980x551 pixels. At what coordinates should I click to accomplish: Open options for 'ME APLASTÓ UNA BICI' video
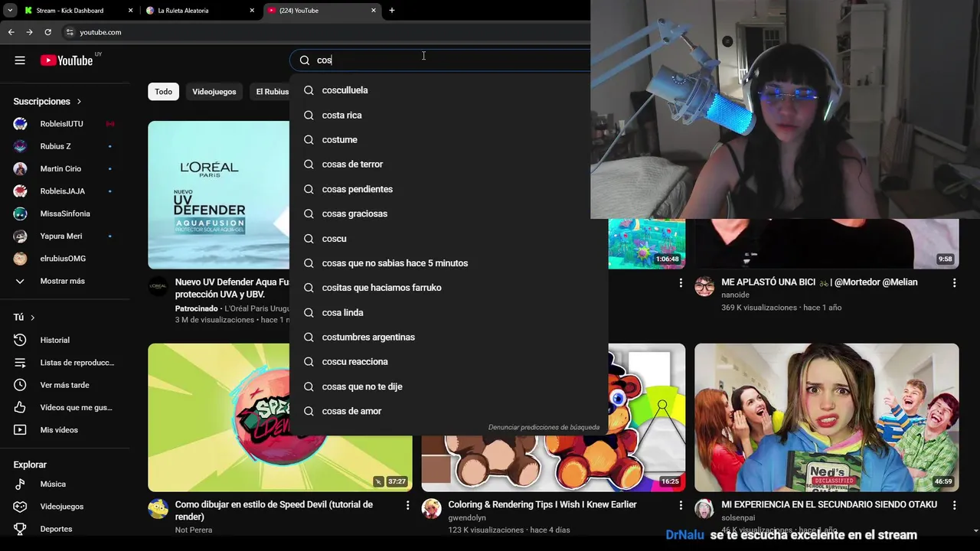click(954, 283)
